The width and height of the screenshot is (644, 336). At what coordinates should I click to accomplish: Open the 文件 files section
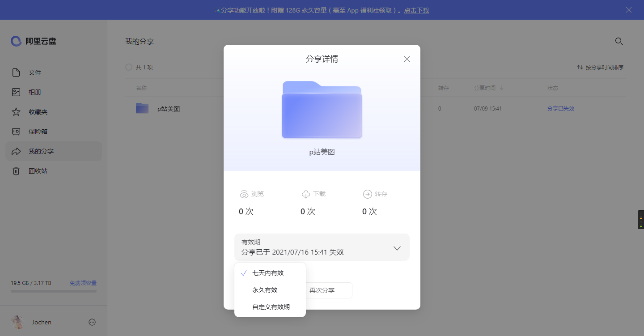point(35,72)
